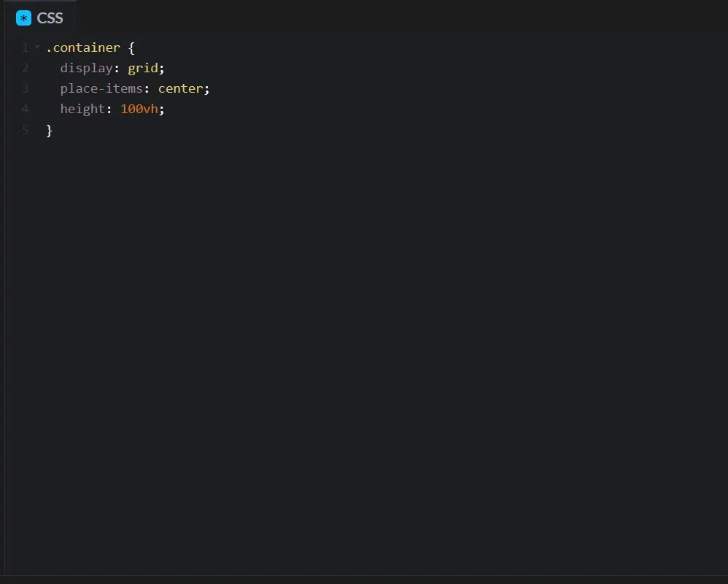728x584 pixels.
Task: Click line number 4 in the gutter
Action: [25, 109]
